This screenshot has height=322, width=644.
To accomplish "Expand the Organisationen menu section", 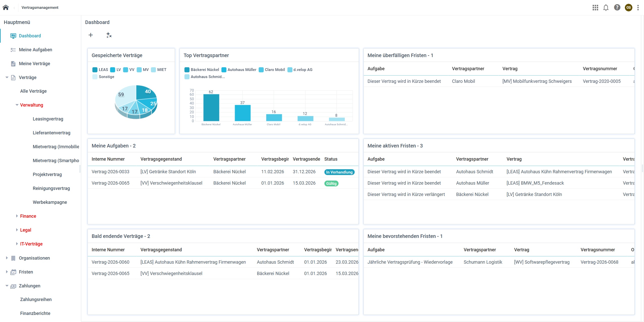I will [7, 258].
